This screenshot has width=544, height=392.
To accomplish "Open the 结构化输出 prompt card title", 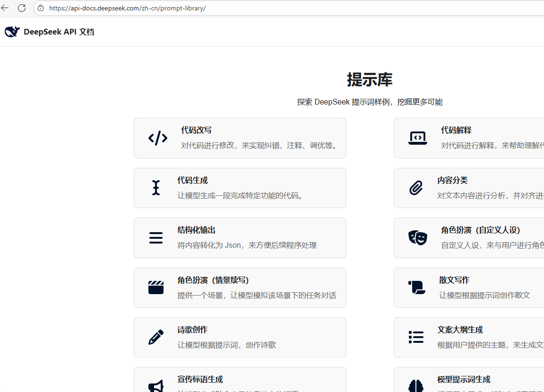I will point(196,230).
